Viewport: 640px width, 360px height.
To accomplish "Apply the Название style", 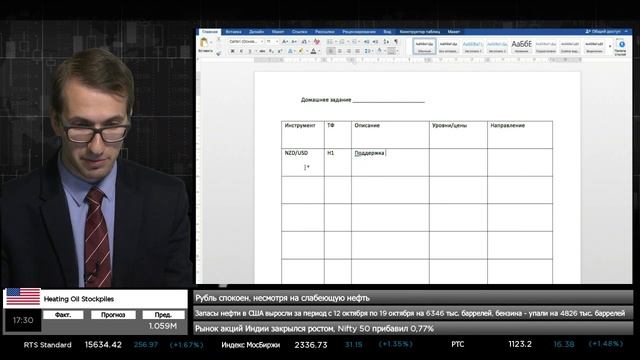I will (521, 47).
